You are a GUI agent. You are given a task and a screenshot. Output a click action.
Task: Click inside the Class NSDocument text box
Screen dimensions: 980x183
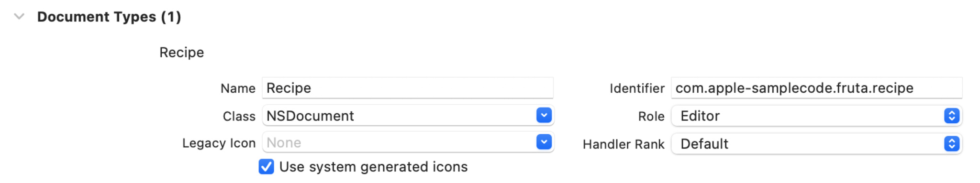pyautogui.click(x=399, y=116)
